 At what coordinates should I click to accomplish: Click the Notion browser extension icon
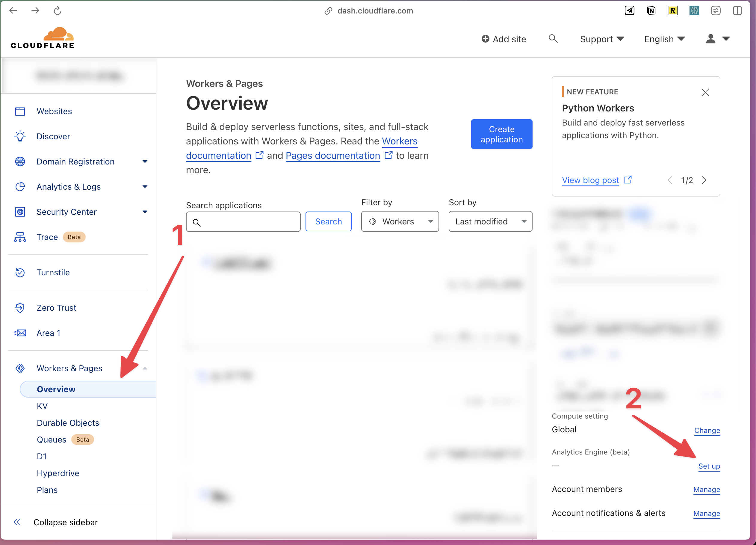(x=651, y=11)
